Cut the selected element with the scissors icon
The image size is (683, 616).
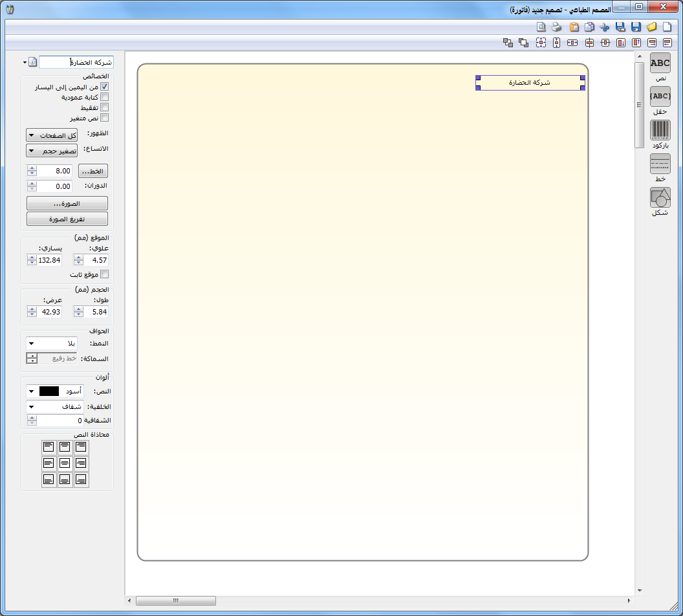coord(605,27)
